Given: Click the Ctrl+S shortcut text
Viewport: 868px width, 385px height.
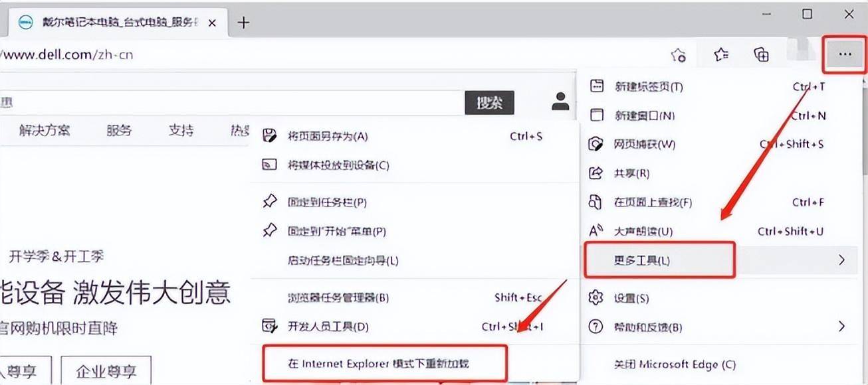Looking at the screenshot, I should pyautogui.click(x=526, y=136).
